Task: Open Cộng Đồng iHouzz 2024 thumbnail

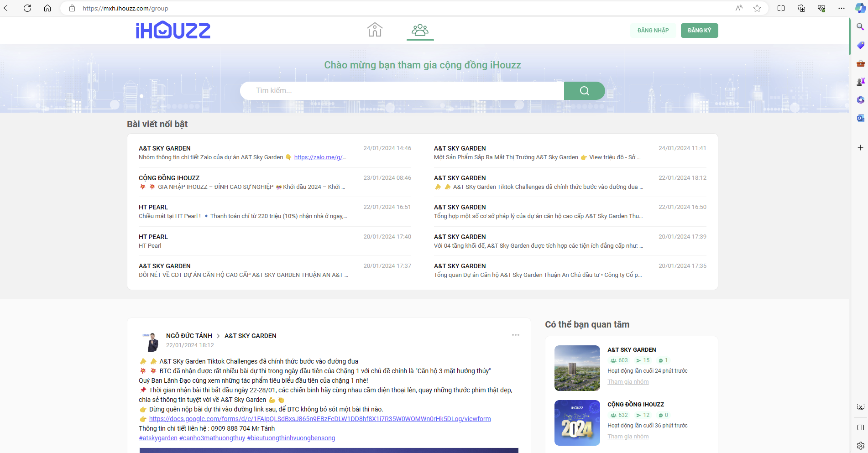Action: tap(577, 423)
